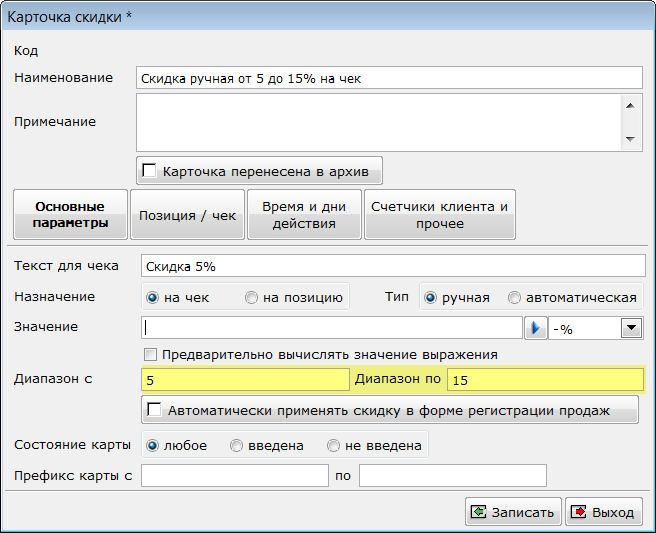Image resolution: width=656 pixels, height=533 pixels.
Task: Focus the 'Префикс карты с' start field
Action: [235, 476]
